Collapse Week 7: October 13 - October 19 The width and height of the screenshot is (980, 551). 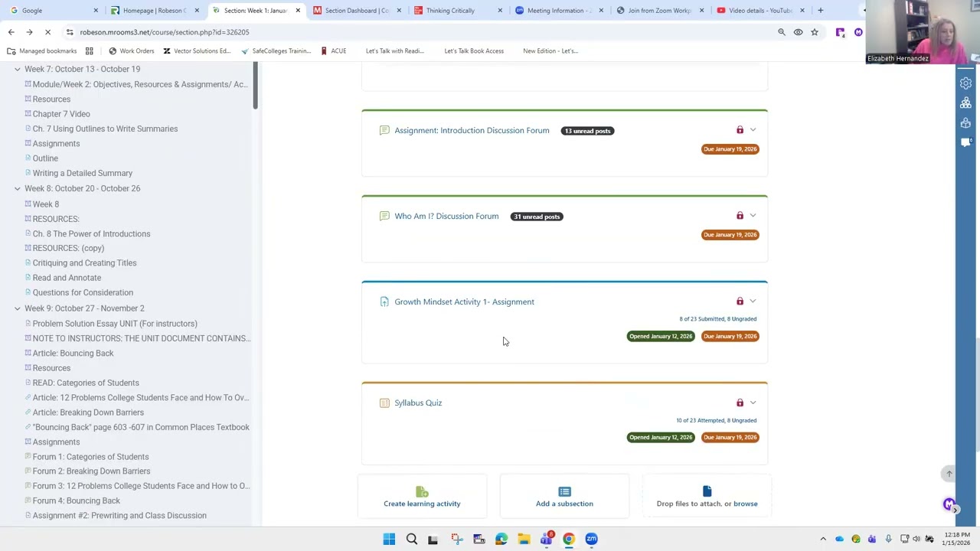[17, 69]
